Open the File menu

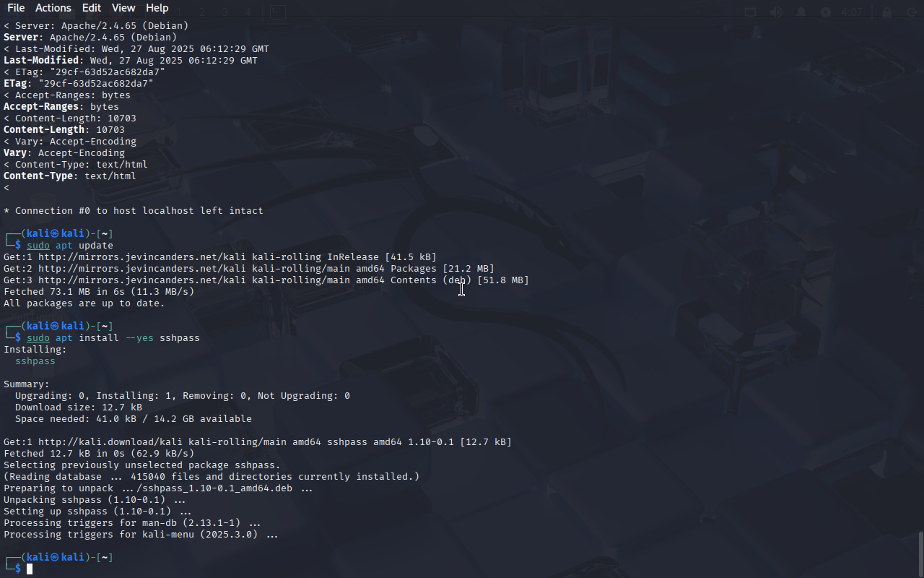click(x=16, y=8)
